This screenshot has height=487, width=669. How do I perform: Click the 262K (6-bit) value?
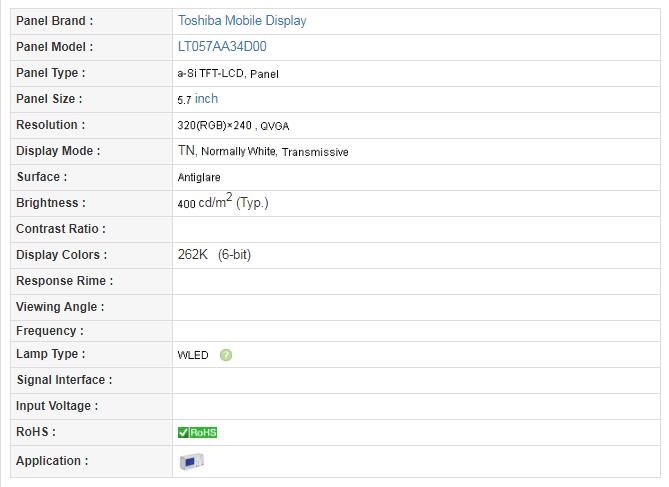(x=214, y=255)
